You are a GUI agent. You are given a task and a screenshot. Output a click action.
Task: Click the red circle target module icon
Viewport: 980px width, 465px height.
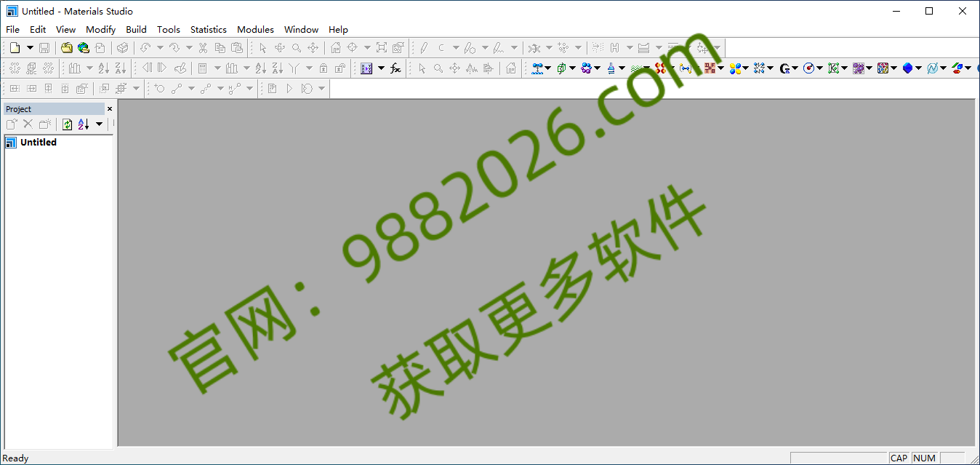pos(808,68)
